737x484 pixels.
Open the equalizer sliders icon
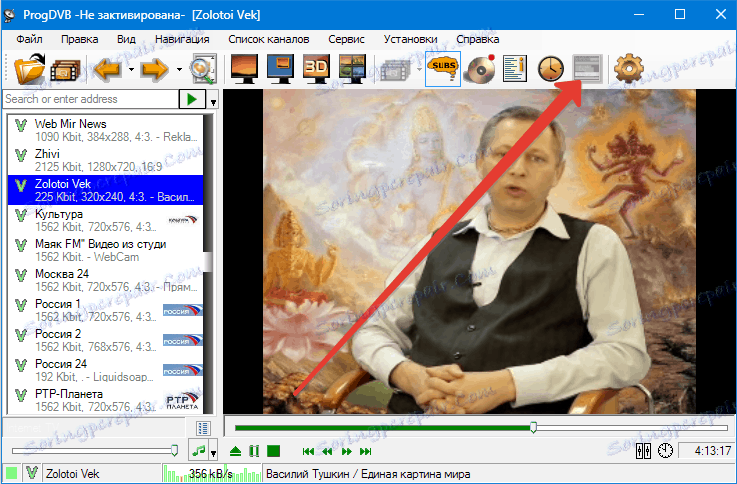pyautogui.click(x=643, y=451)
